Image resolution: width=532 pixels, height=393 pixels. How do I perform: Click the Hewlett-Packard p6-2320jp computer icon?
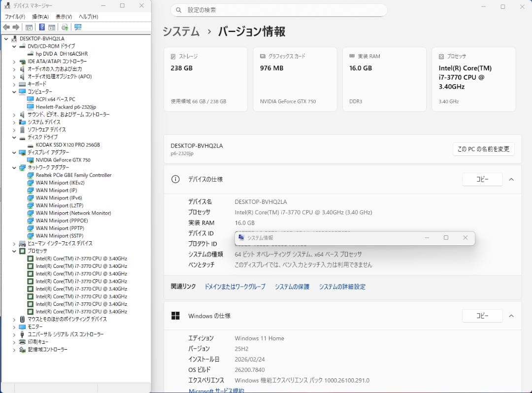(30, 107)
